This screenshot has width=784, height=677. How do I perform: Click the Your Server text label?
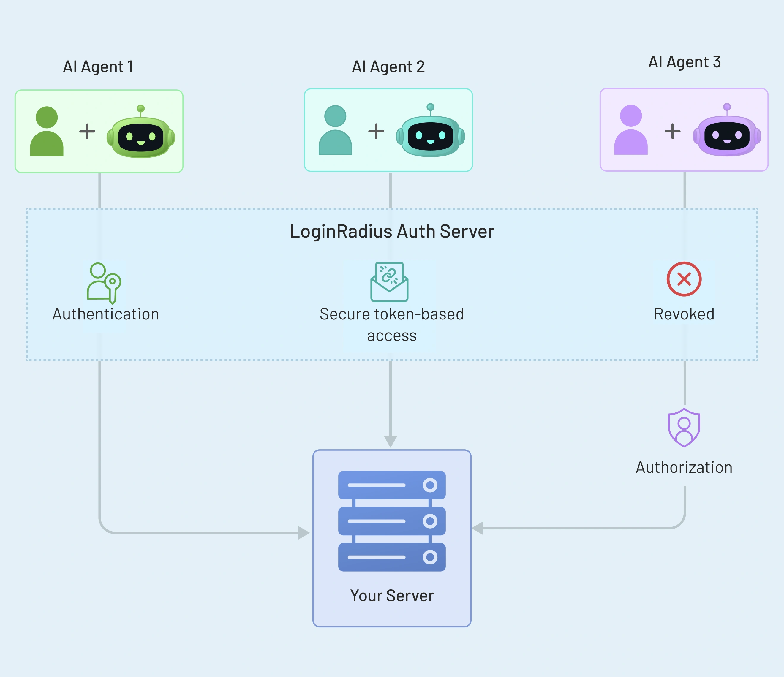pos(392,596)
